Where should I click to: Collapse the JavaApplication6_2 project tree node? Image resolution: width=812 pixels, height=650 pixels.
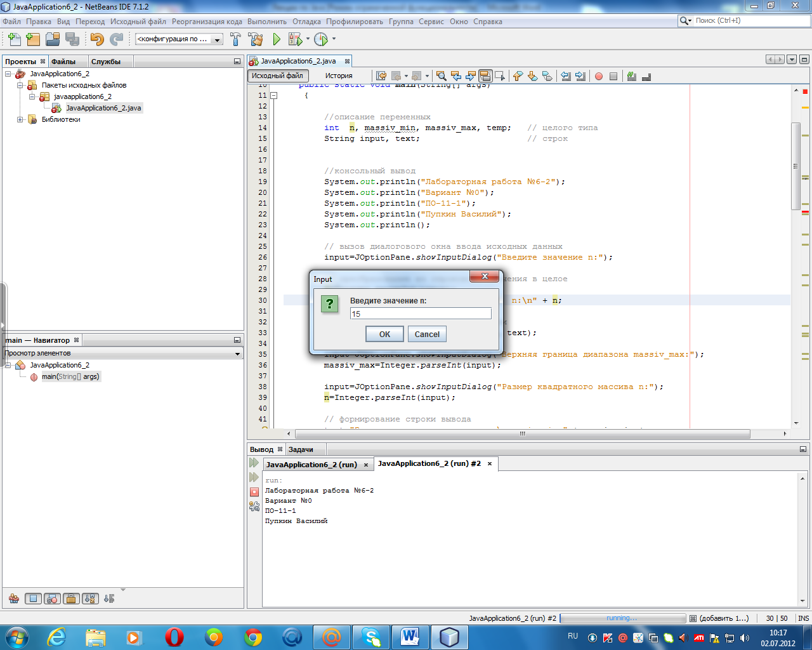tap(8, 74)
